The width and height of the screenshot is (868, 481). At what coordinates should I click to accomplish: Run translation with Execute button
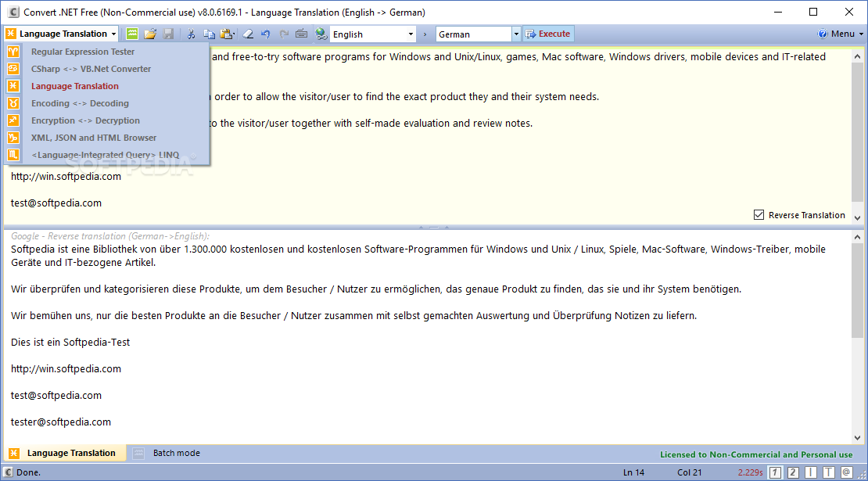click(x=547, y=34)
